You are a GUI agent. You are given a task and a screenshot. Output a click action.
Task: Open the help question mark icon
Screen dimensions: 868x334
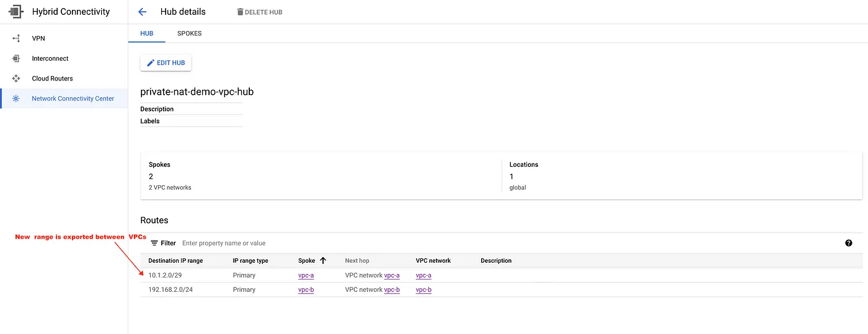849,243
